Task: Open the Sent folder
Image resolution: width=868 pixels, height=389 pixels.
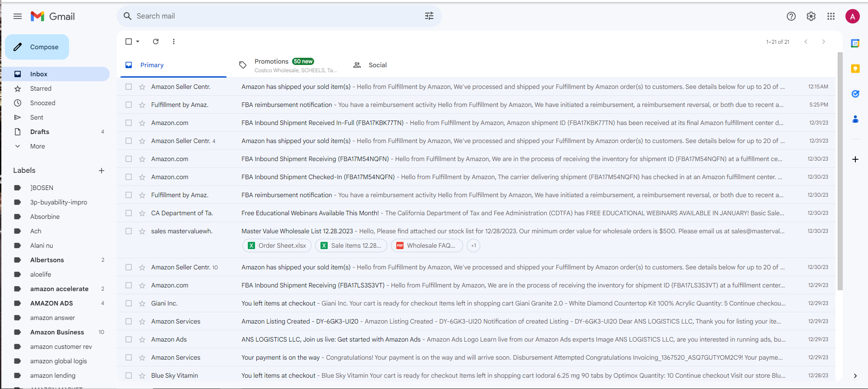Action: [55, 117]
